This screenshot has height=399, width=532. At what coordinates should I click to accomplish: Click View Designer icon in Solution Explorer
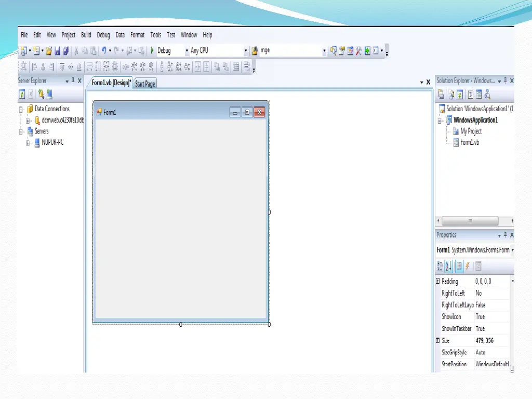478,95
